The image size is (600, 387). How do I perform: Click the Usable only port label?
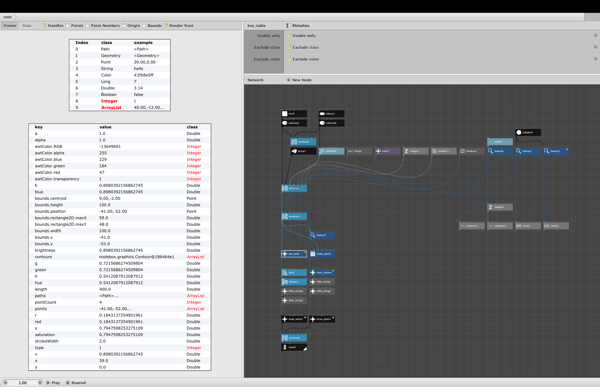(x=269, y=36)
